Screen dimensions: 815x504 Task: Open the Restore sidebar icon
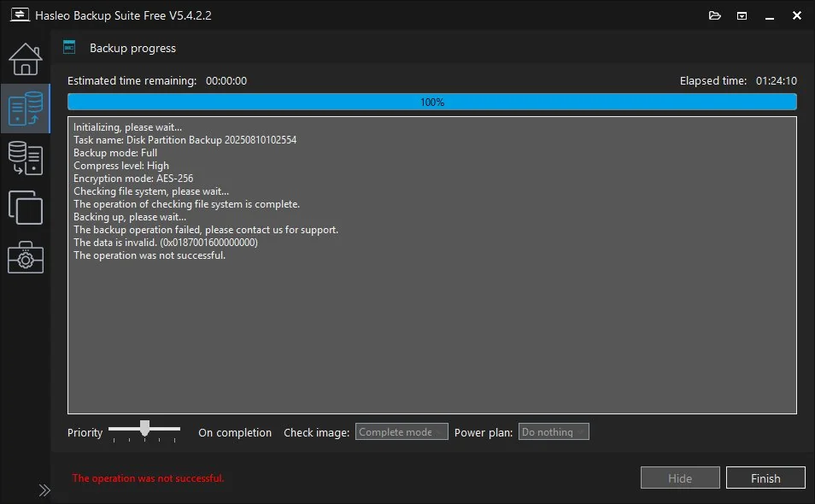point(26,158)
